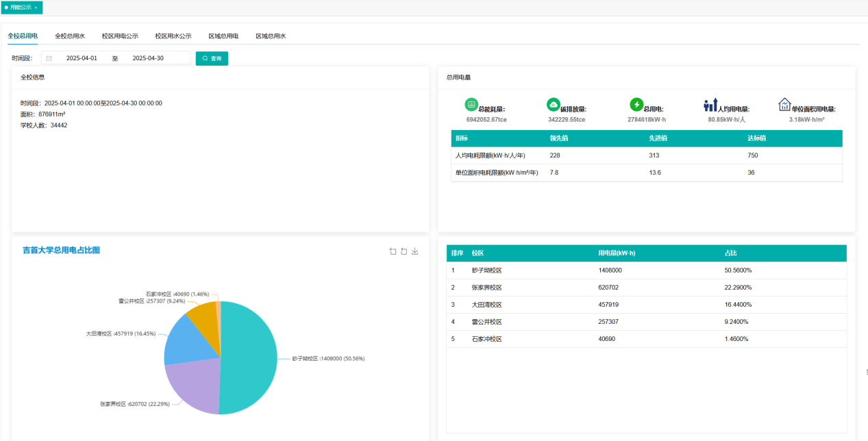This screenshot has height=441, width=868.
Task: Click the teal 砂子坳校区 pie slice
Action: pyautogui.click(x=250, y=356)
